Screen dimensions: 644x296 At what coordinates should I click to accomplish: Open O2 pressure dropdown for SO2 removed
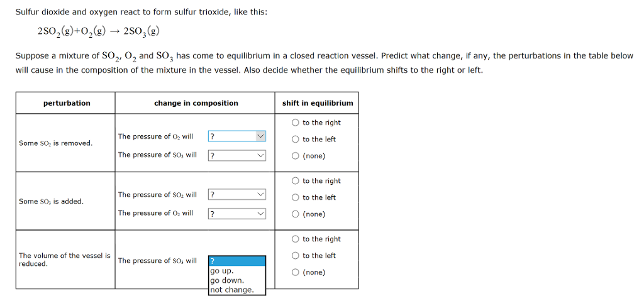[237, 136]
